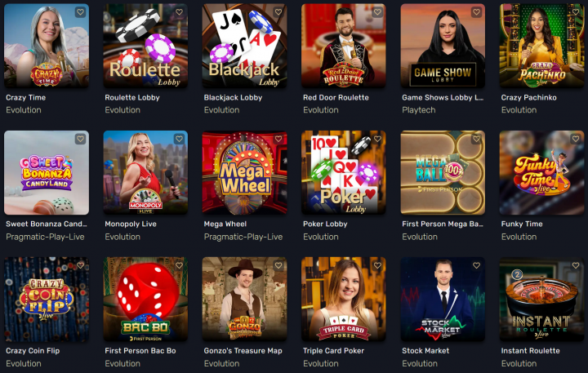Launch Sweet Bonanza Candyland thumbnail
Viewport: 588px width, 373px height.
click(47, 172)
